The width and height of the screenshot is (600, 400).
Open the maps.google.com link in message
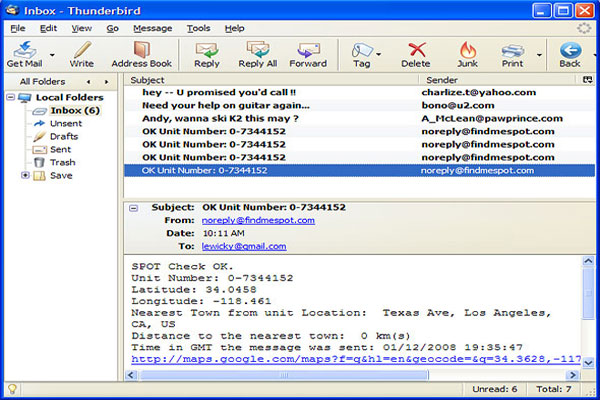pos(356,359)
